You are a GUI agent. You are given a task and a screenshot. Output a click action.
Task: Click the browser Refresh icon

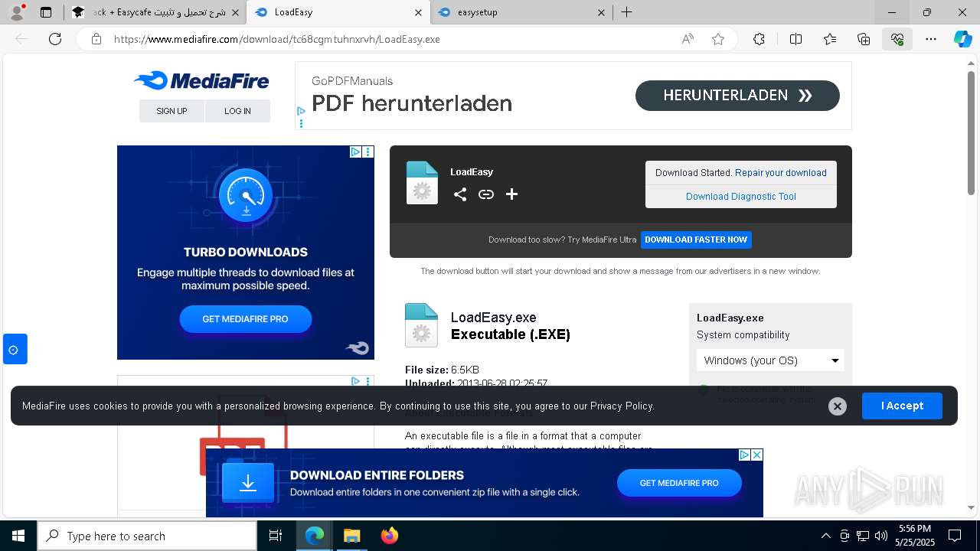coord(55,39)
